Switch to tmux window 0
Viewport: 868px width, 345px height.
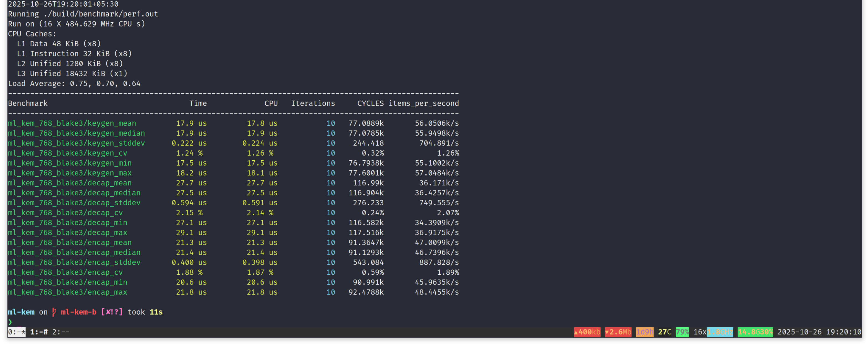[x=16, y=332]
